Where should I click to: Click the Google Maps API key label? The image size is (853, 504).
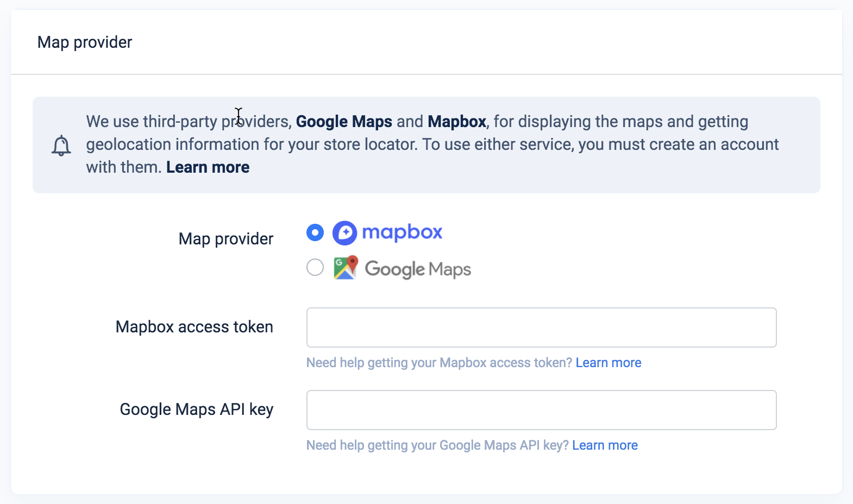(197, 409)
